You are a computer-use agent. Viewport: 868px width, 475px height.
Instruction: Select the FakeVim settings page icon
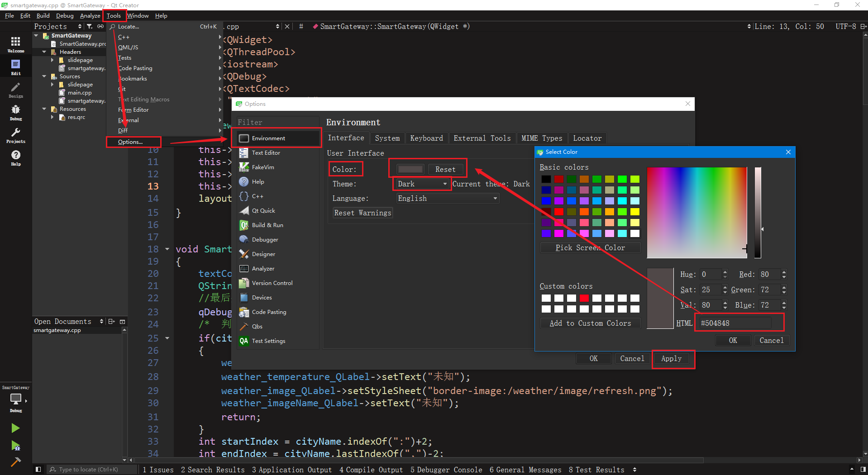[x=244, y=167]
